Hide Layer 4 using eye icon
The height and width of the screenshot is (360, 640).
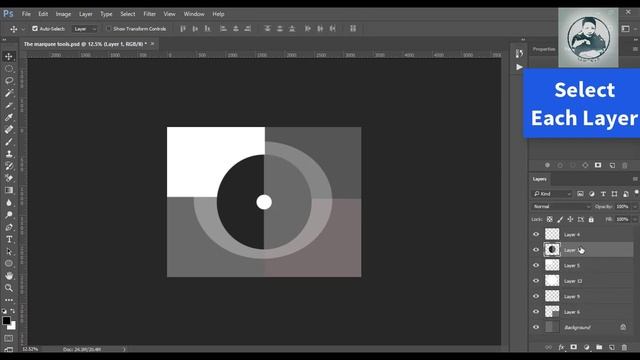tap(536, 234)
